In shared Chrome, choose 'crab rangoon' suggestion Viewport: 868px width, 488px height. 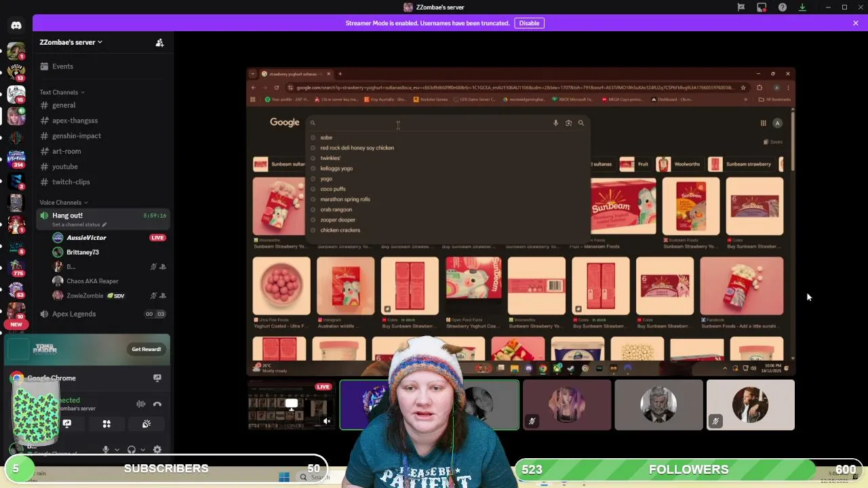tap(336, 209)
